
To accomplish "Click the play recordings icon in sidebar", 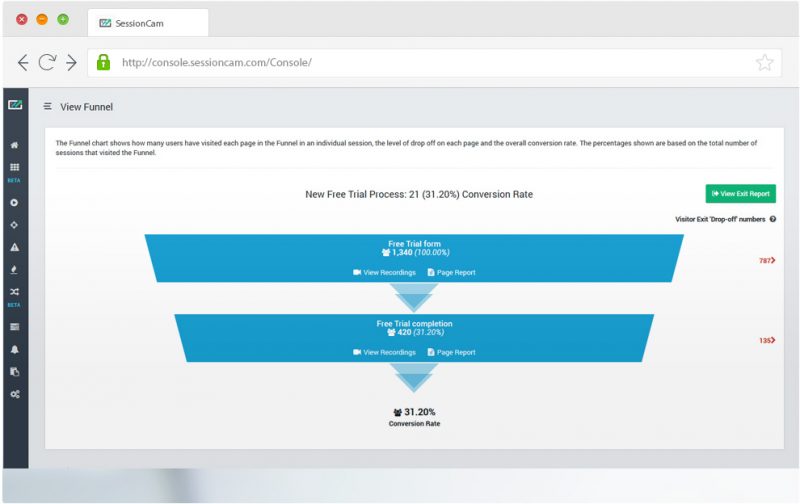I will coord(15,202).
